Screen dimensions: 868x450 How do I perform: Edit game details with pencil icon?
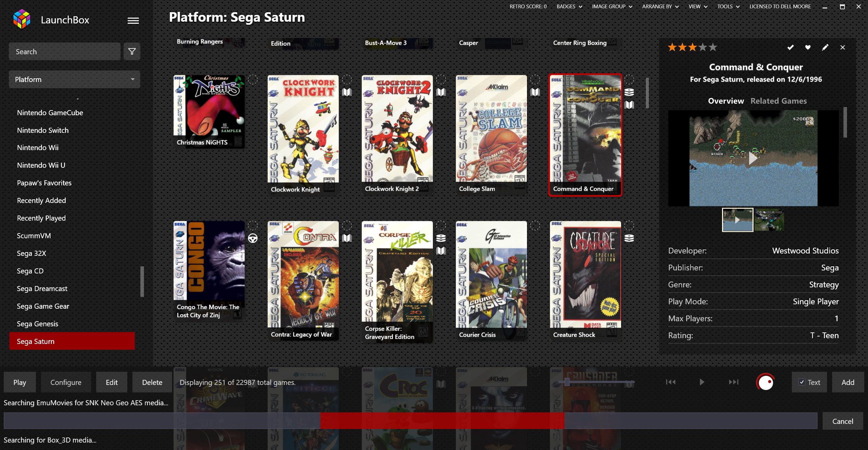click(825, 47)
